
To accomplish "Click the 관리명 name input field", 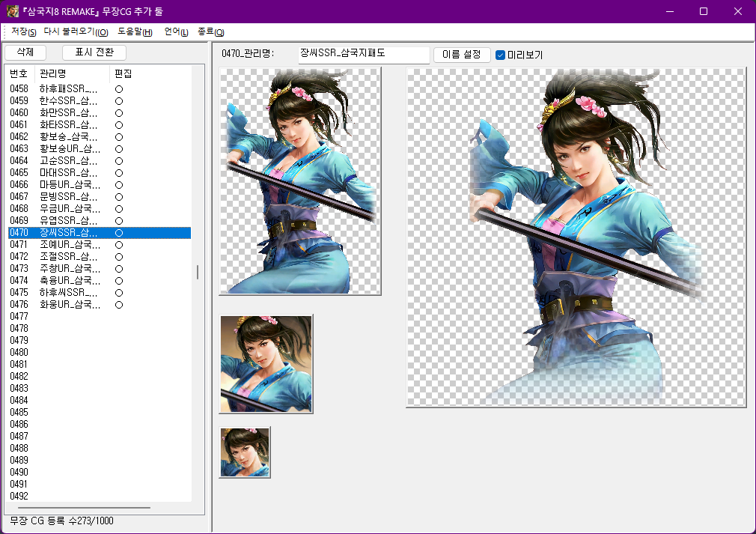I will (364, 55).
